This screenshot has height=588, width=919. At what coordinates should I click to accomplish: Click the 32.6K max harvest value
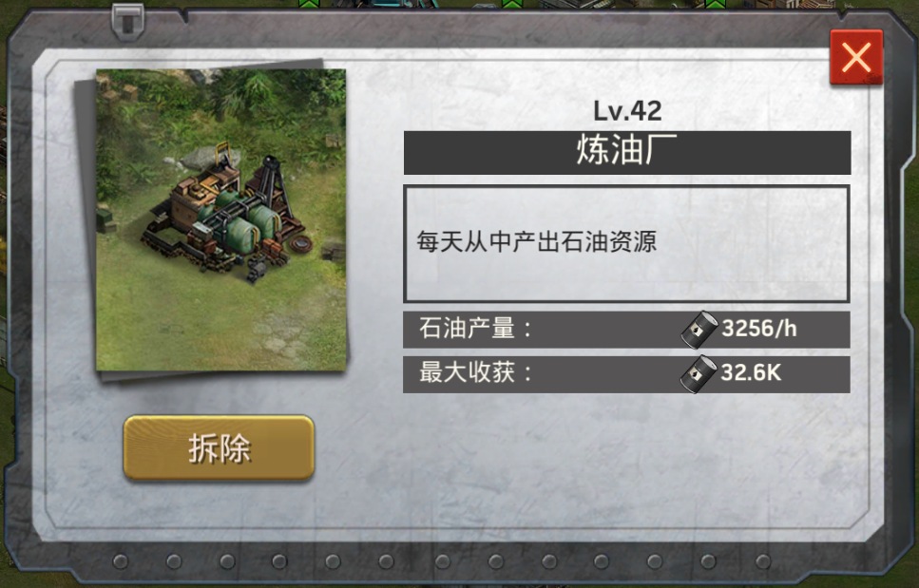(x=751, y=372)
